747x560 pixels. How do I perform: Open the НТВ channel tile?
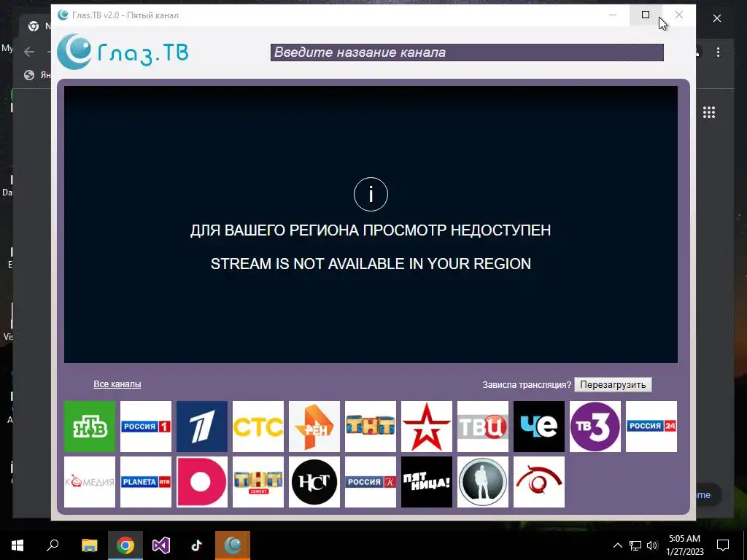click(90, 426)
